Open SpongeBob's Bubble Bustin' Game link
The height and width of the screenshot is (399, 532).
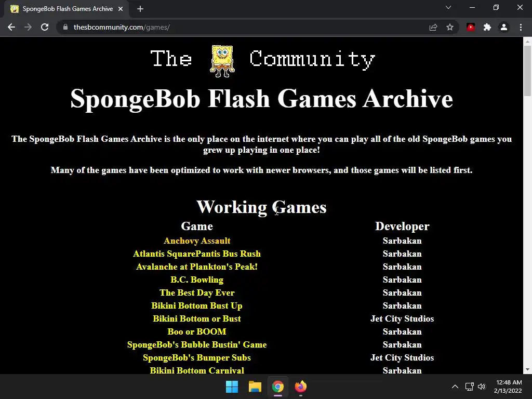(x=197, y=345)
